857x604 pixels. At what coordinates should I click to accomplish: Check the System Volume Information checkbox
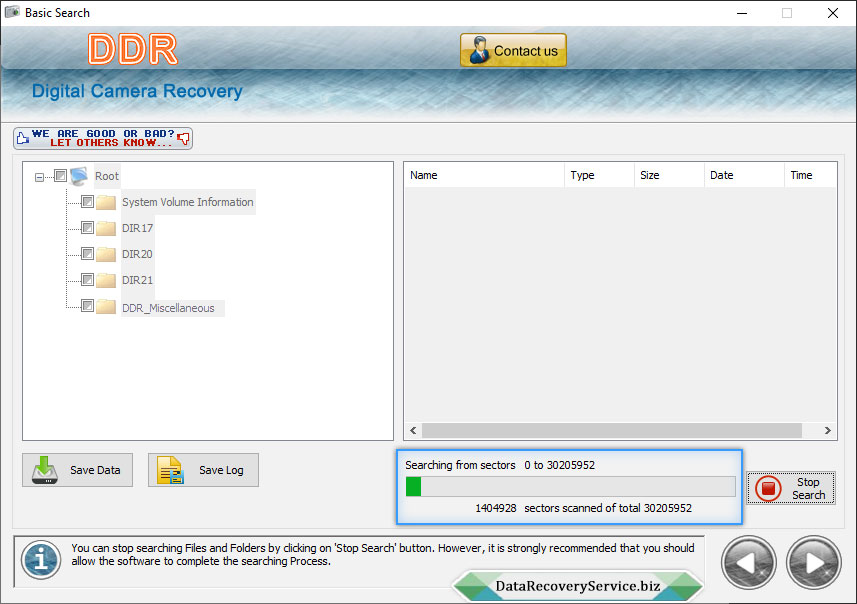[87, 202]
